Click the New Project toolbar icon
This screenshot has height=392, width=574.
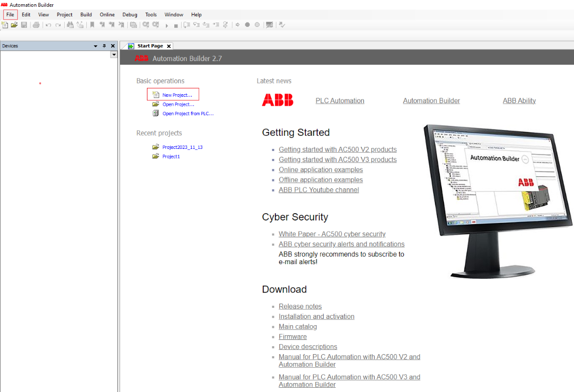(x=5, y=25)
